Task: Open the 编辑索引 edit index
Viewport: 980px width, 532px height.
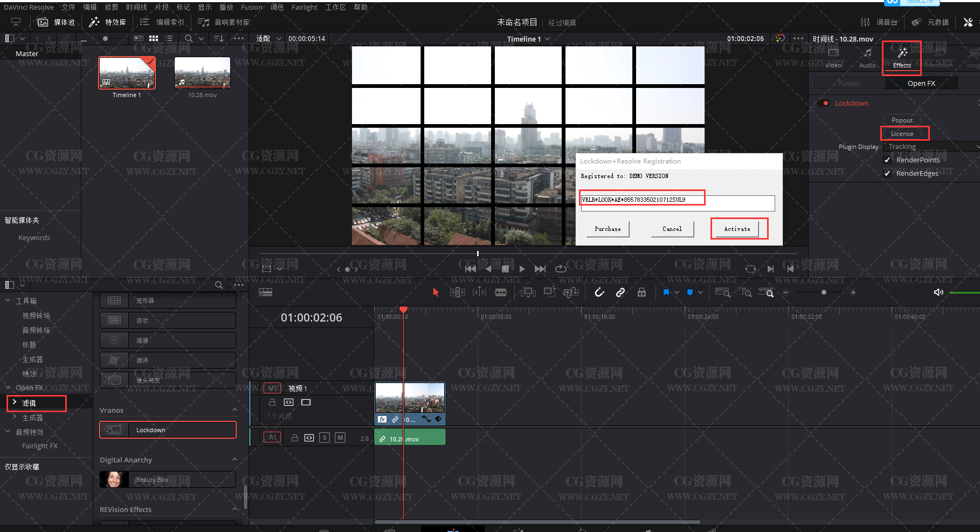Action: (x=162, y=22)
